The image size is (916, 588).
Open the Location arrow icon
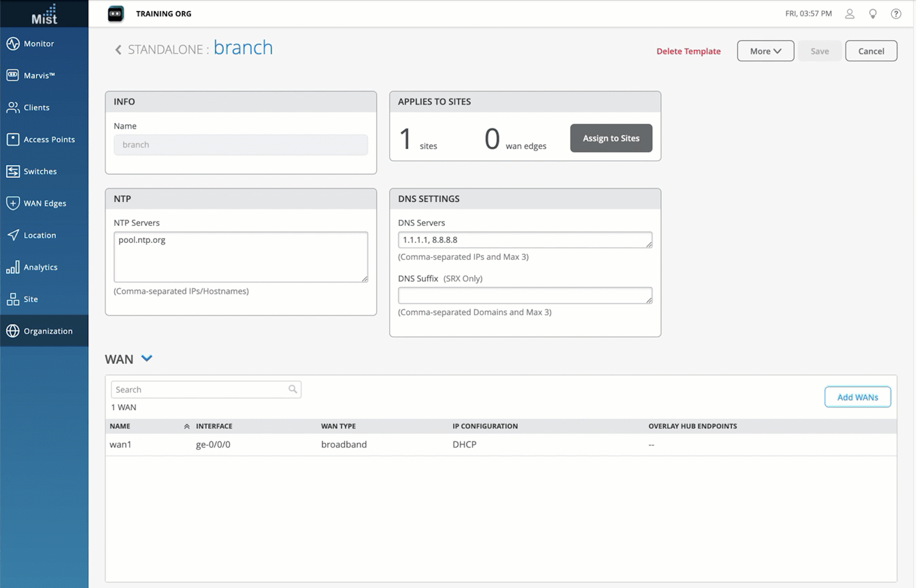(x=13, y=235)
